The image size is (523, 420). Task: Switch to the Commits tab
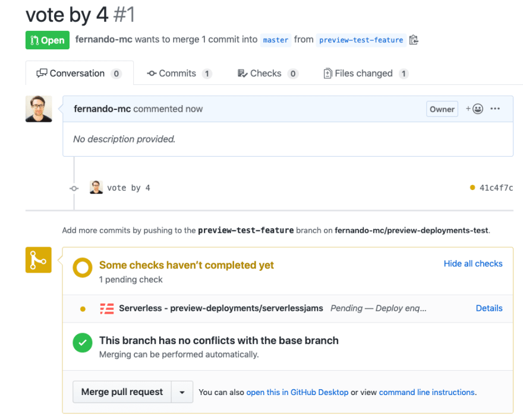179,73
